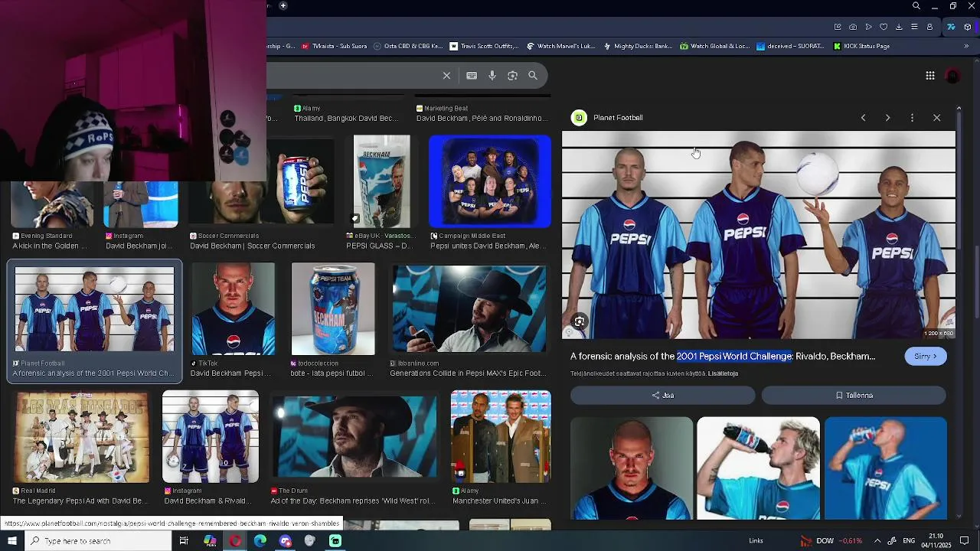This screenshot has width=980, height=551.
Task: Click the taskbar search field
Action: (98, 541)
